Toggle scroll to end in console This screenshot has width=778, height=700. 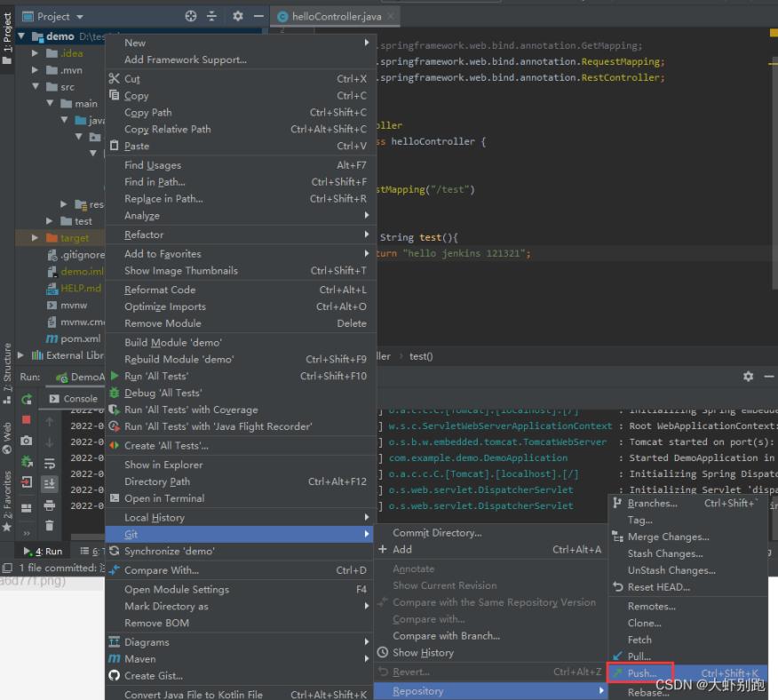coord(50,484)
